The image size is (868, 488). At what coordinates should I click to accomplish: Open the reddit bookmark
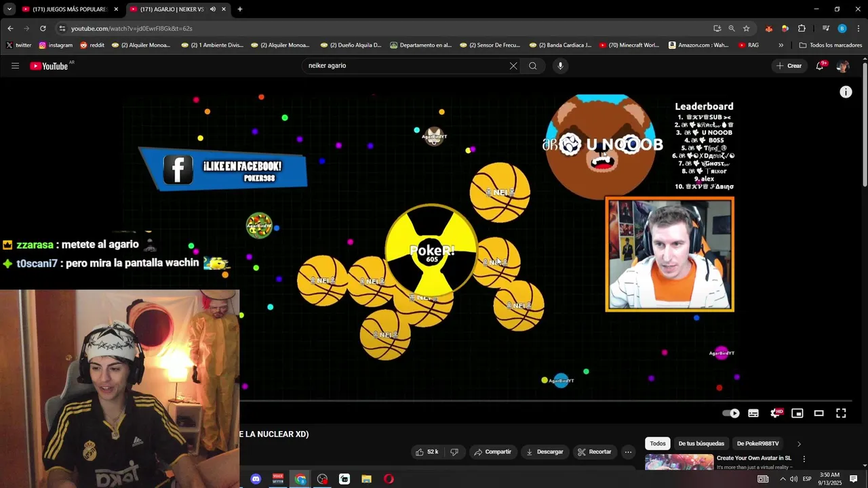[92, 45]
